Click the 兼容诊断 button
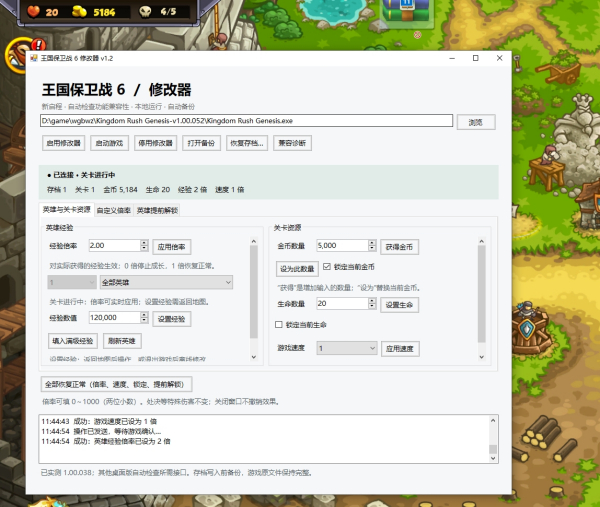 (292, 143)
